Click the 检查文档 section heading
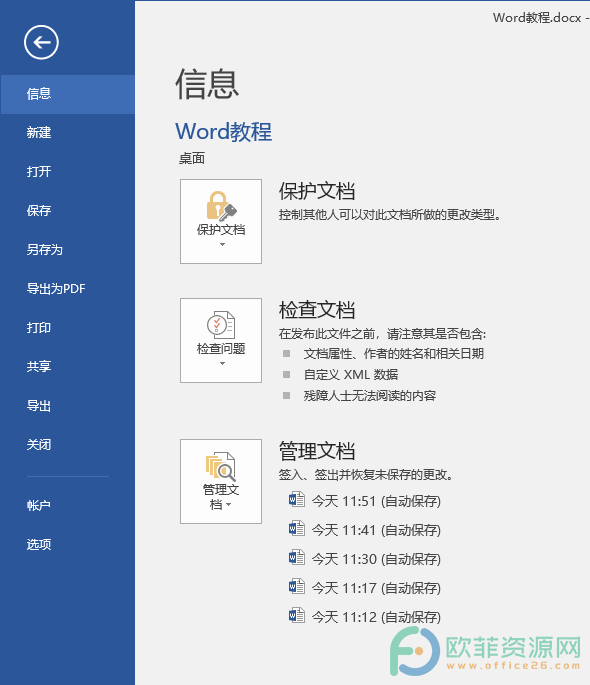The width and height of the screenshot is (590, 685). 317,310
